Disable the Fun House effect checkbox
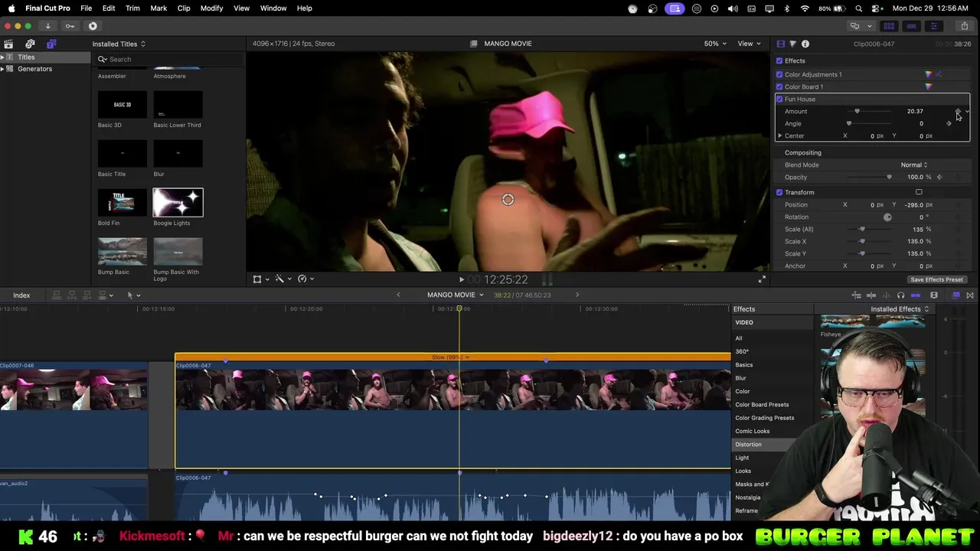Screen dimensions: 980x551 779,99
